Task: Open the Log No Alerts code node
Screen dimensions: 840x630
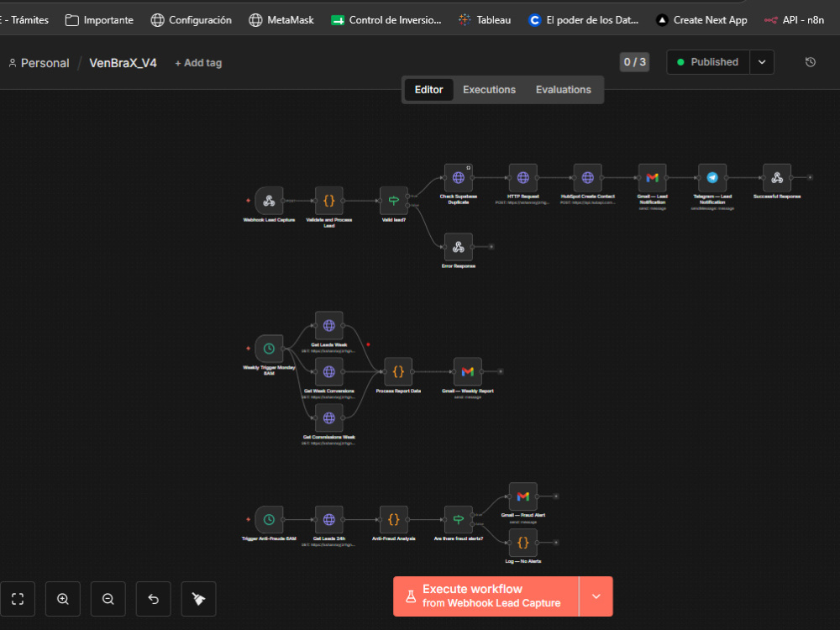Action: [x=522, y=543]
